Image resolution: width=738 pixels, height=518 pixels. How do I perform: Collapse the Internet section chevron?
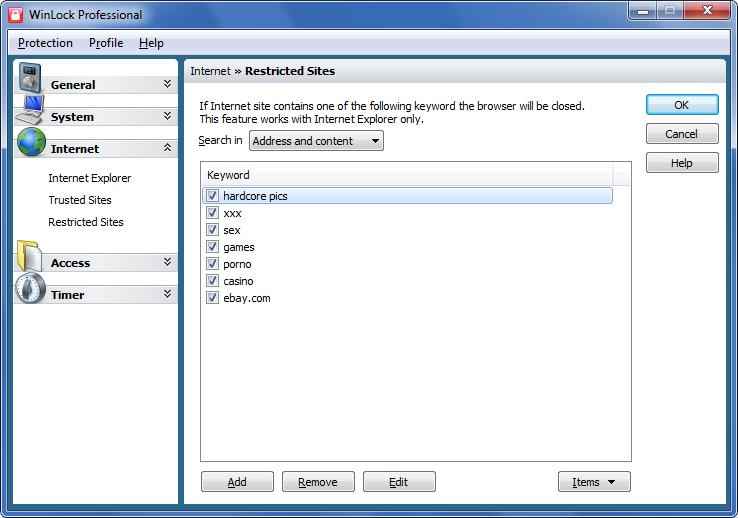tap(167, 148)
